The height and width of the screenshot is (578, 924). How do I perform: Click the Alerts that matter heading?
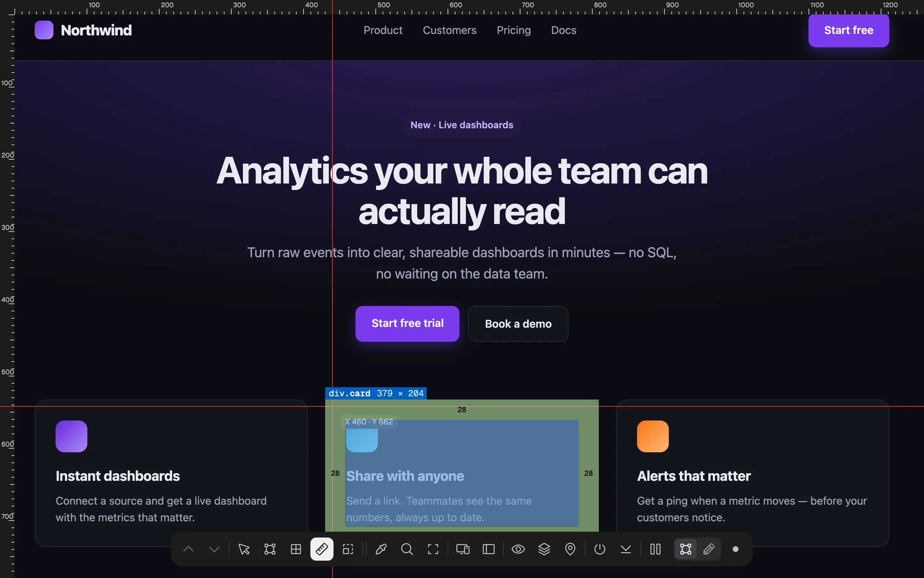click(694, 476)
